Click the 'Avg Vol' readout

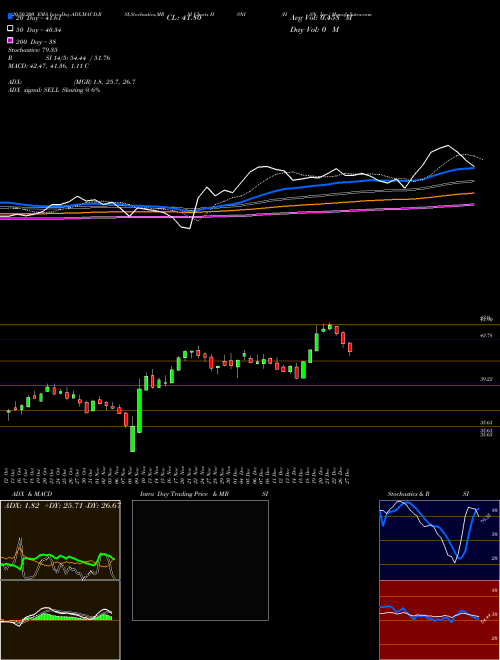(x=320, y=18)
